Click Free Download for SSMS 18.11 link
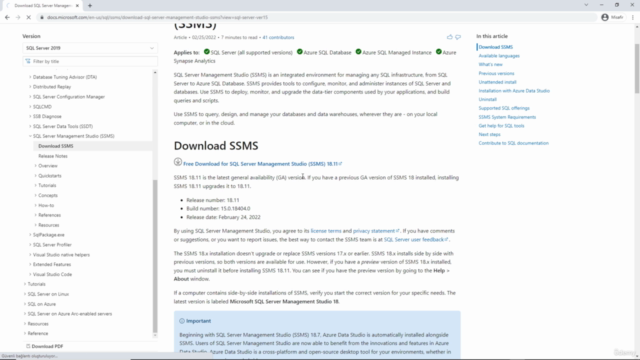640x360 pixels. [261, 164]
